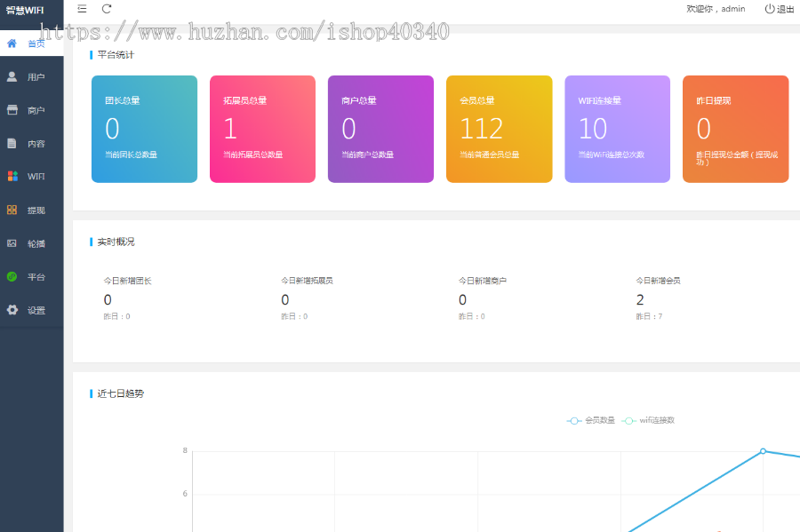The width and height of the screenshot is (800, 532).
Task: Click the value 2 under 今日新增会员
Action: click(640, 299)
